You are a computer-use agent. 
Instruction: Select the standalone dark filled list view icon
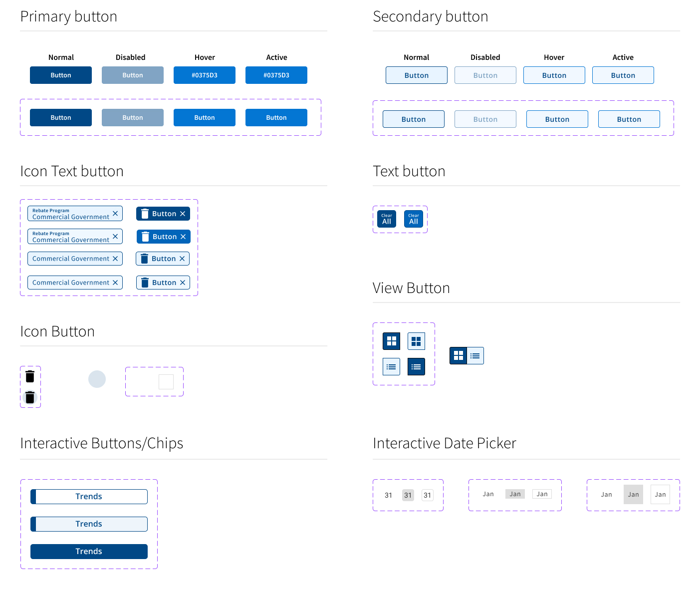coord(416,367)
